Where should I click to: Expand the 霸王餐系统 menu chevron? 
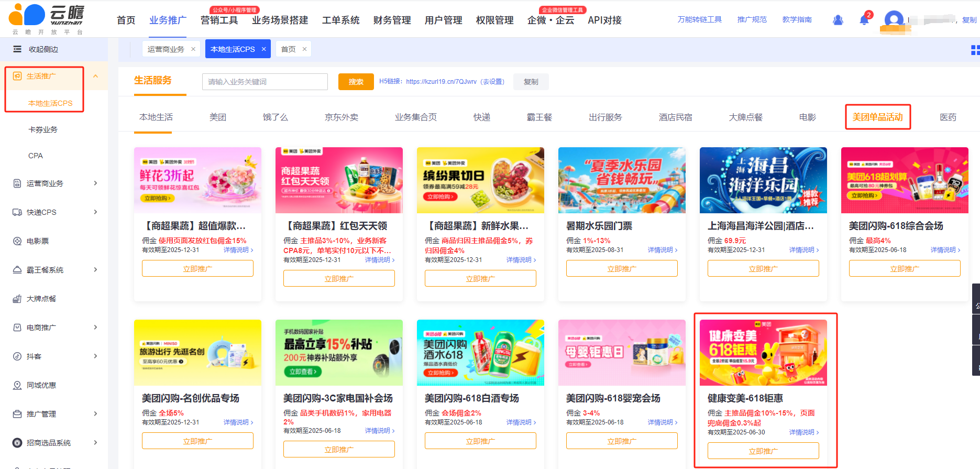coord(95,269)
